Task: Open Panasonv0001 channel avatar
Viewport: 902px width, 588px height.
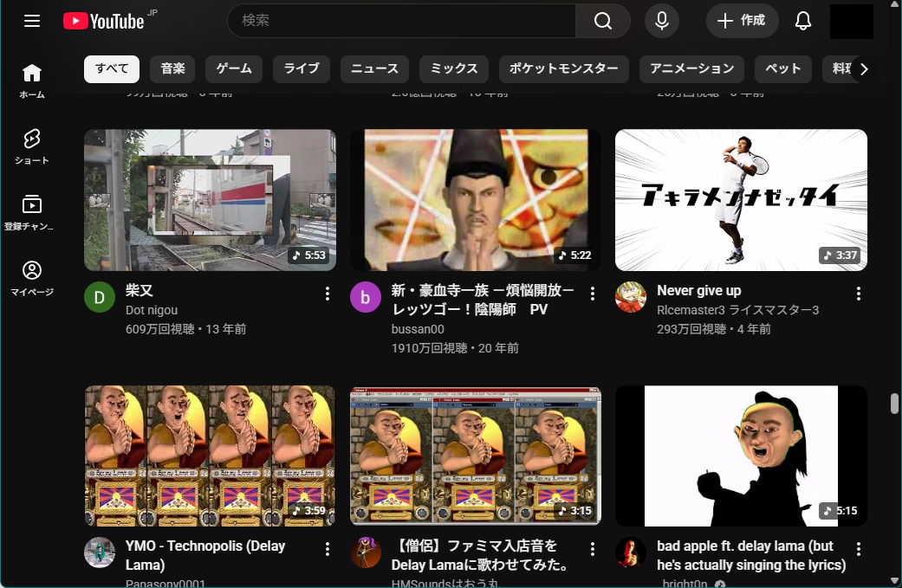Action: click(100, 552)
